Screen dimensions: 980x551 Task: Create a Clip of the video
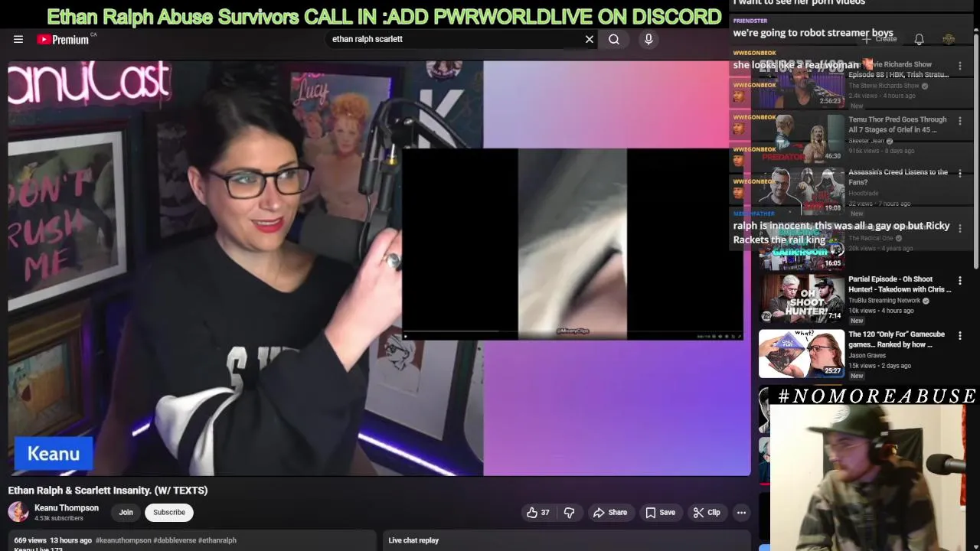[707, 513]
